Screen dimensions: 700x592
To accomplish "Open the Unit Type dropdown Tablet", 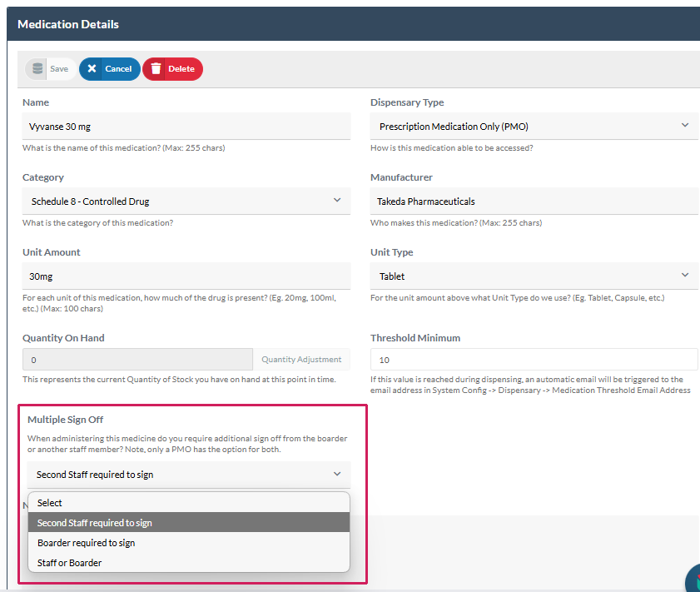I will 534,276.
